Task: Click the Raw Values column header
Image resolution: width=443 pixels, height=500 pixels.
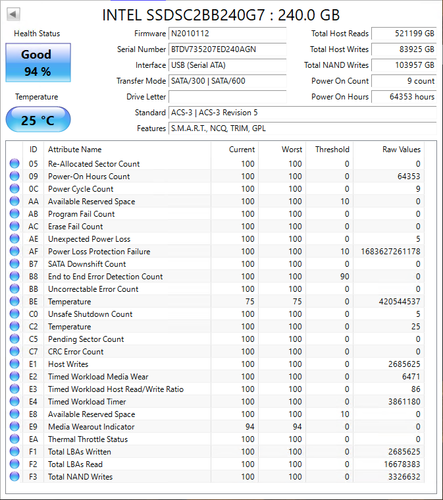Action: click(x=389, y=149)
